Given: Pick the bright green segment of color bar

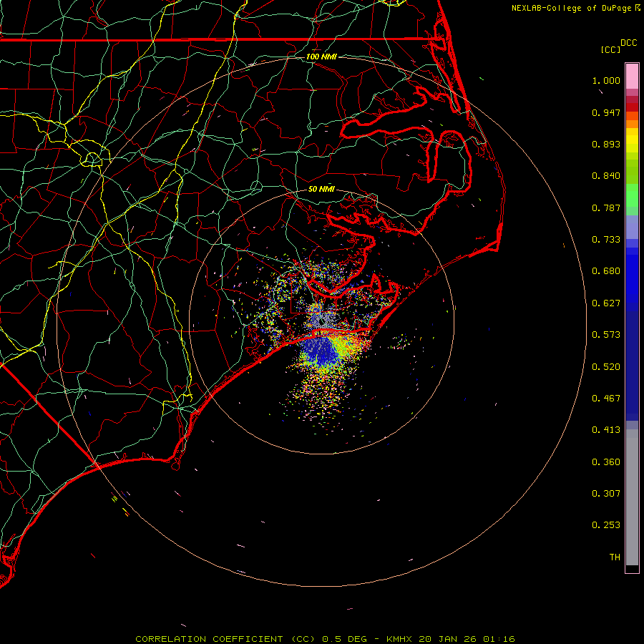Looking at the screenshot, I should tap(632, 195).
